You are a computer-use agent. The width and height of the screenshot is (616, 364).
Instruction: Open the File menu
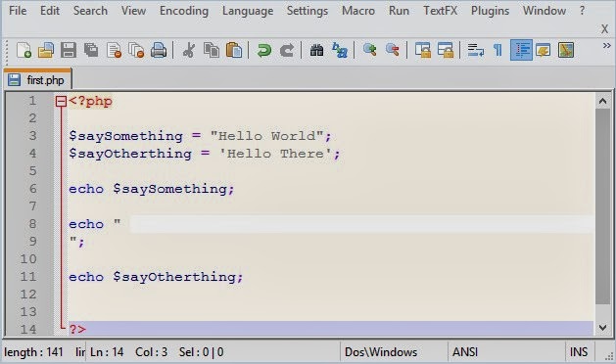coord(18,11)
